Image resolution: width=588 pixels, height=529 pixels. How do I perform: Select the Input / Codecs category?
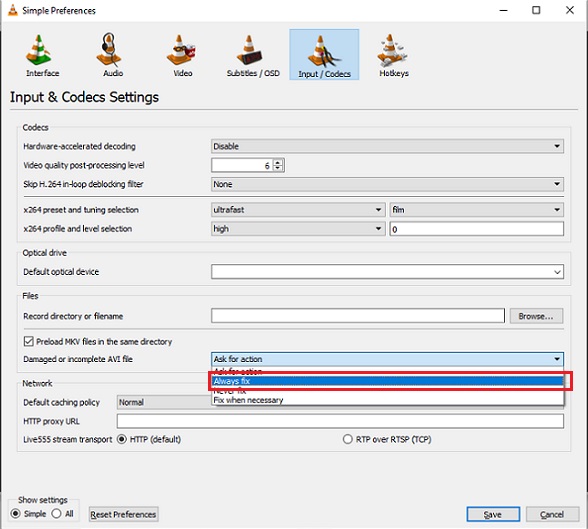pyautogui.click(x=324, y=55)
